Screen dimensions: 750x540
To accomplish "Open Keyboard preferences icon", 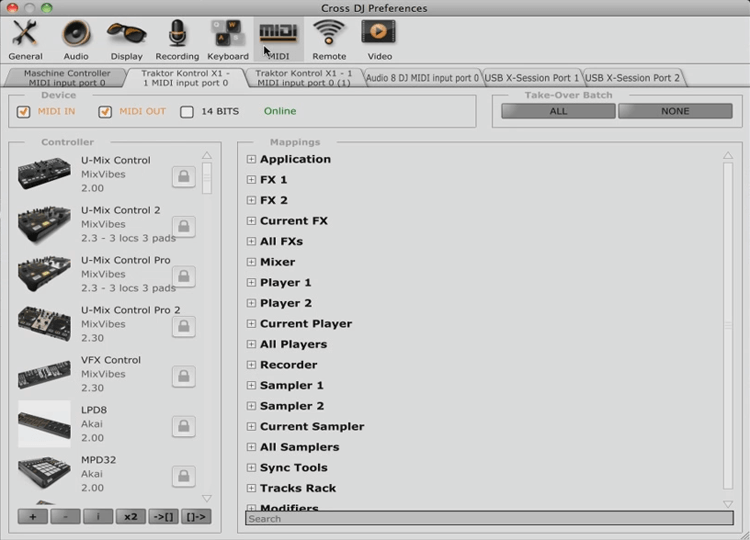I will (227, 33).
